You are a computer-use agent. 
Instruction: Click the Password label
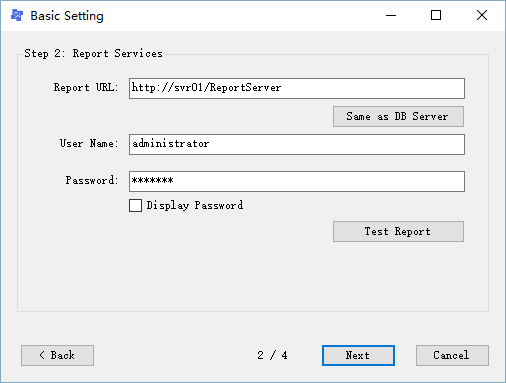click(92, 180)
